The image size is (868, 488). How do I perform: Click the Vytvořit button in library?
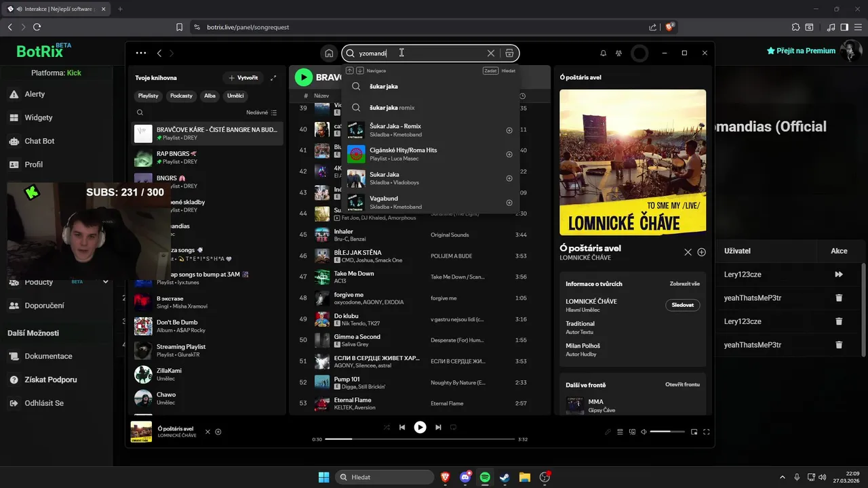[243, 78]
